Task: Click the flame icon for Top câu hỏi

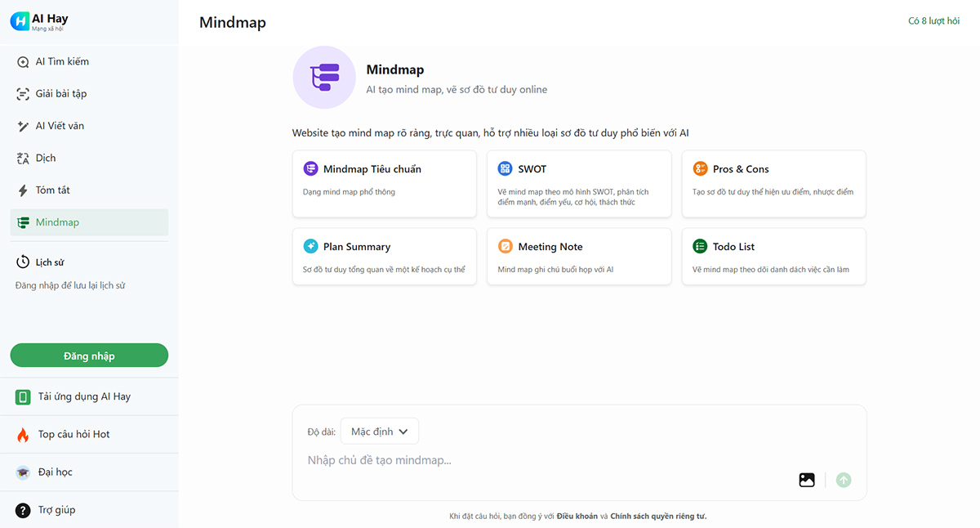Action: (x=23, y=435)
